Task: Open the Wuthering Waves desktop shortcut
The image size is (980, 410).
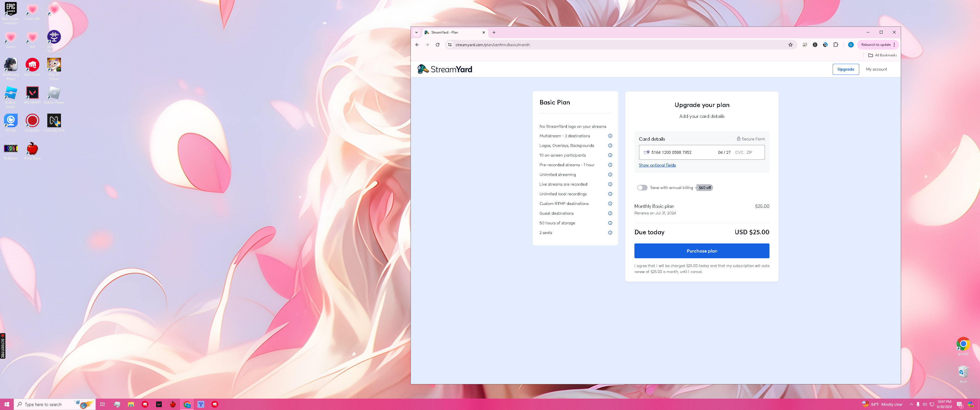Action: (x=11, y=69)
